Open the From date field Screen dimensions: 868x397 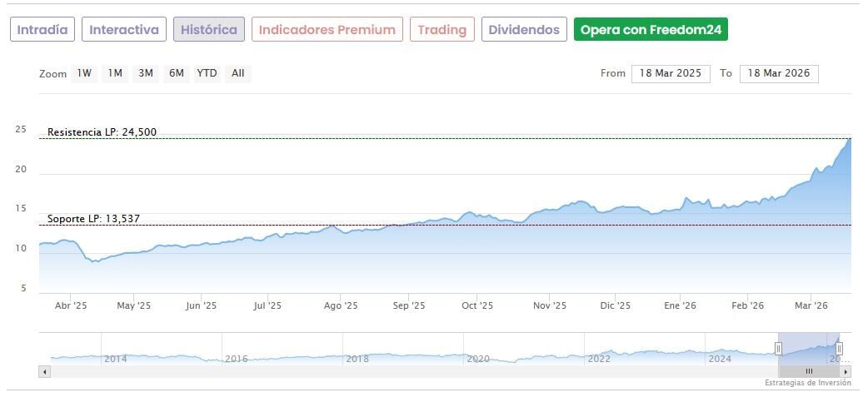(x=671, y=73)
